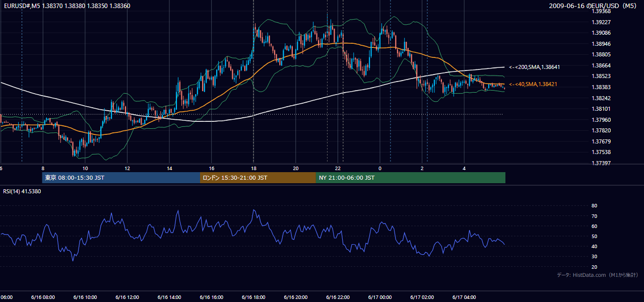Click price axis label 1.37397
This screenshot has height=302, width=644.
click(602, 163)
